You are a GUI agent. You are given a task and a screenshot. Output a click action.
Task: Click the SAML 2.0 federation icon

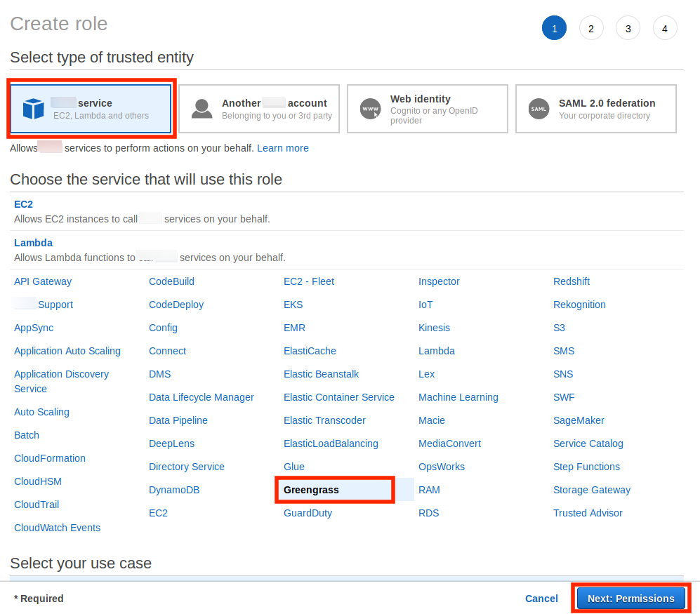pos(539,109)
